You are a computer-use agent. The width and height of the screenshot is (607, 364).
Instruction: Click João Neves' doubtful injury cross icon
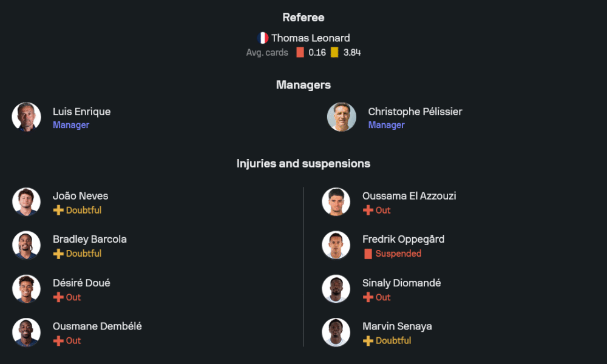click(x=58, y=211)
